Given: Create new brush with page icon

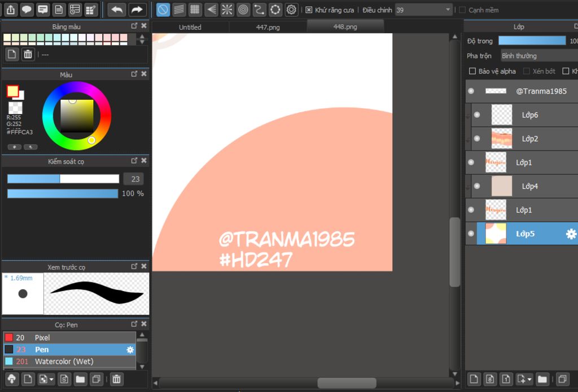Looking at the screenshot, I should pos(28,378).
